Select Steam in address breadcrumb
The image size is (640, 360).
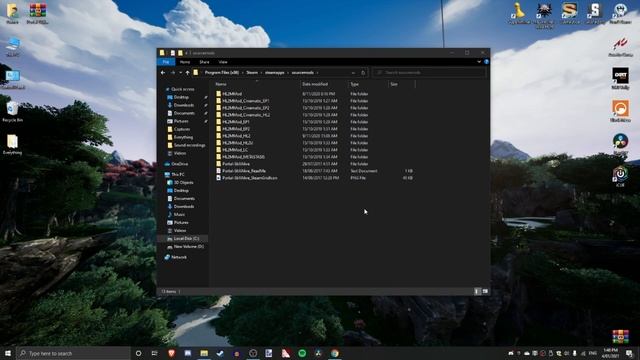252,73
